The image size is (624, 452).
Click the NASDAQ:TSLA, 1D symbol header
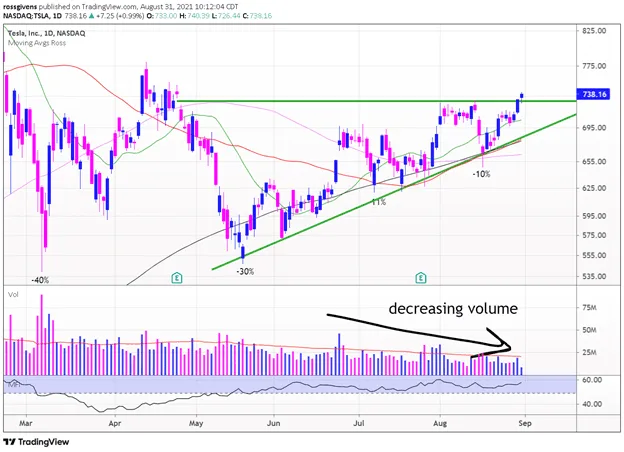click(x=31, y=16)
